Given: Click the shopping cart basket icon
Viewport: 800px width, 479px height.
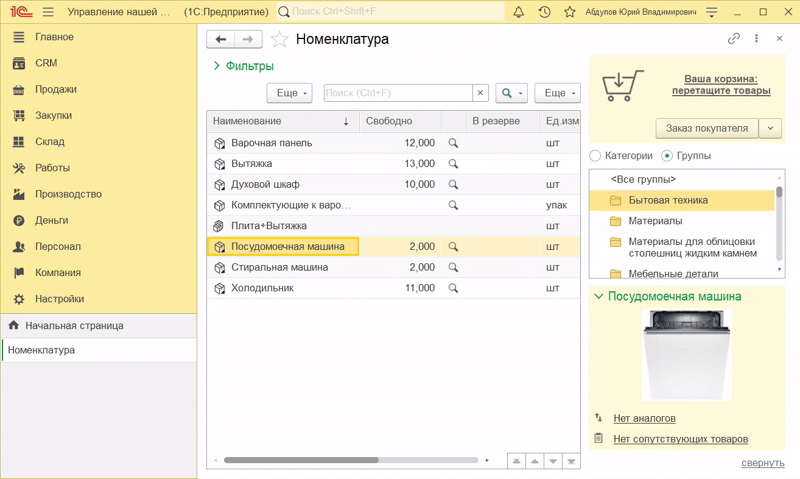Looking at the screenshot, I should [622, 87].
